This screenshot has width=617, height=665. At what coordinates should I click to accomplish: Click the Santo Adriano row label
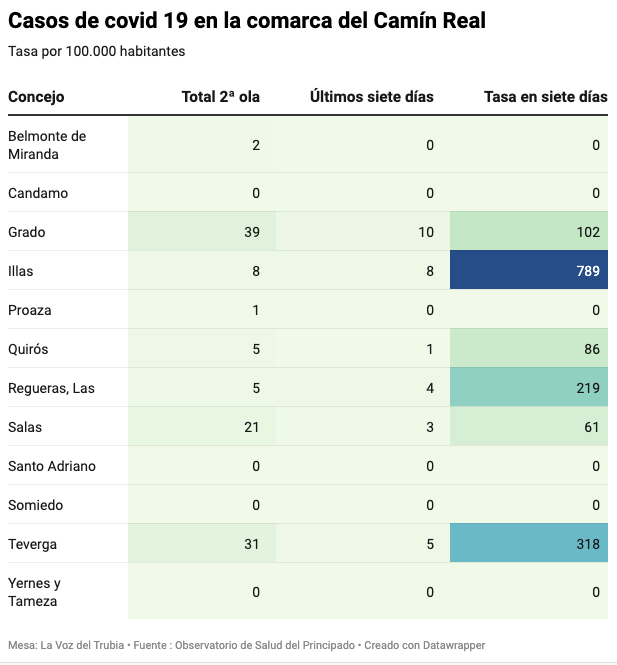point(51,466)
